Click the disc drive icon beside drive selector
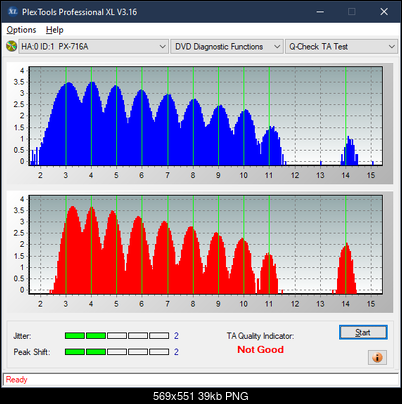The image size is (402, 404). (x=11, y=46)
